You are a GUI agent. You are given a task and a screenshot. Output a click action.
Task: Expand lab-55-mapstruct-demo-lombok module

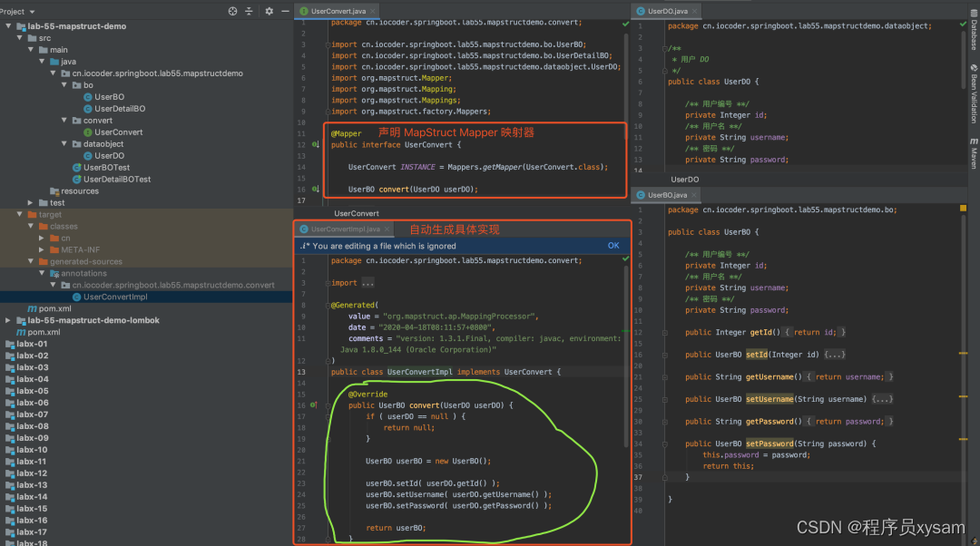[8, 320]
